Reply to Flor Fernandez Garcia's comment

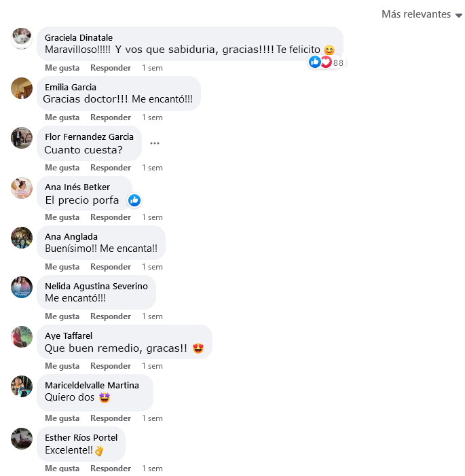pyautogui.click(x=111, y=168)
